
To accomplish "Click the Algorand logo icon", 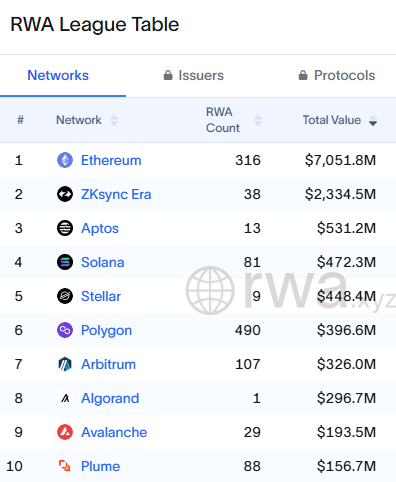I will point(65,398).
